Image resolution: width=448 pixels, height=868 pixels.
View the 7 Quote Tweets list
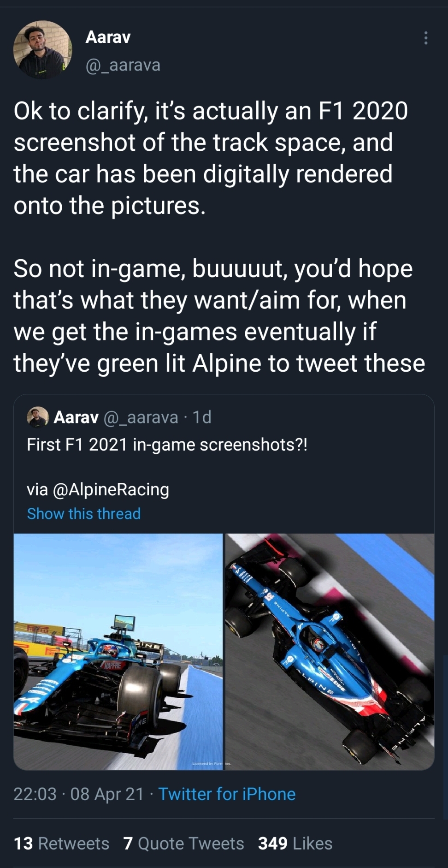pyautogui.click(x=183, y=844)
